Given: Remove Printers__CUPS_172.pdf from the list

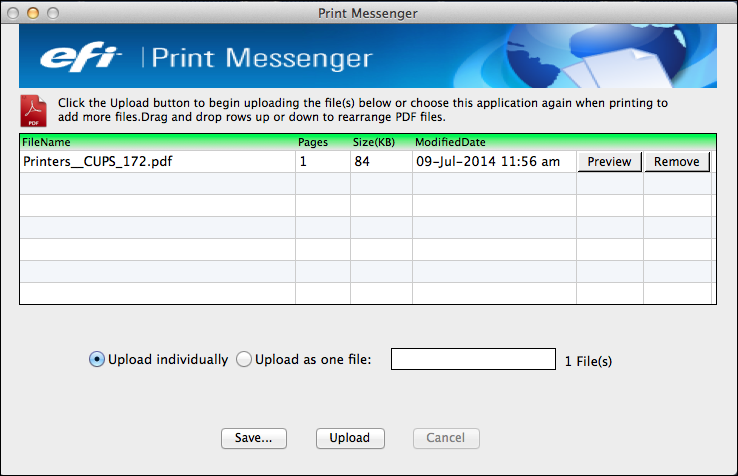Looking at the screenshot, I should 677,161.
